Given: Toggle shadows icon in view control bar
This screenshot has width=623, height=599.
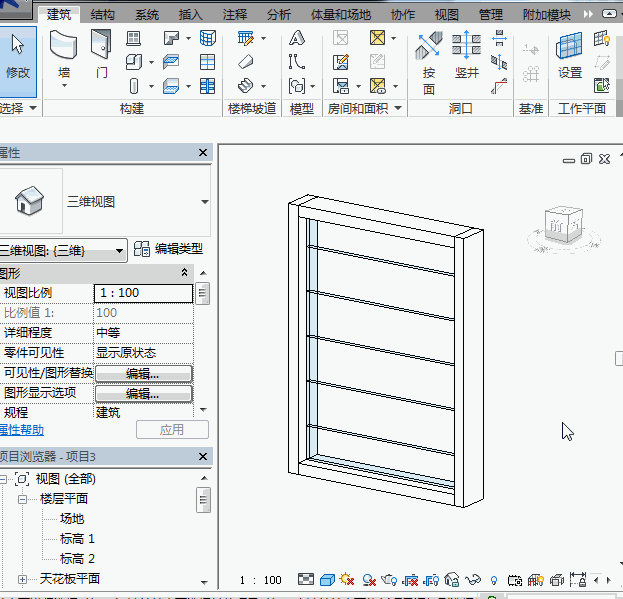Looking at the screenshot, I should [368, 580].
